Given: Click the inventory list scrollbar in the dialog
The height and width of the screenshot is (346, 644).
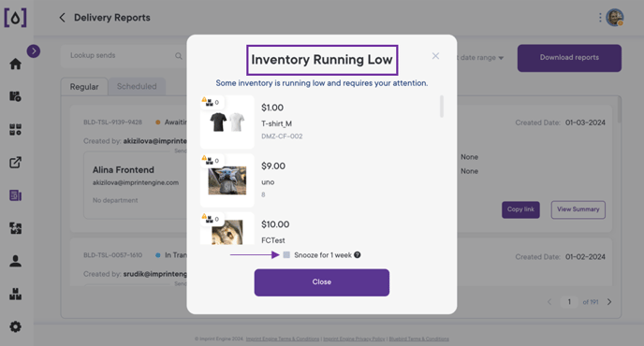Looking at the screenshot, I should pos(442,107).
